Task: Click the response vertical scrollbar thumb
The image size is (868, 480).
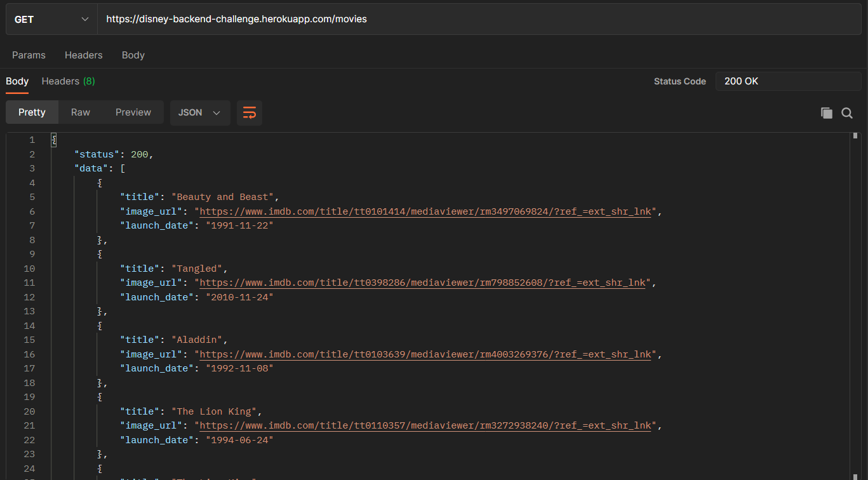Action: pos(855,135)
